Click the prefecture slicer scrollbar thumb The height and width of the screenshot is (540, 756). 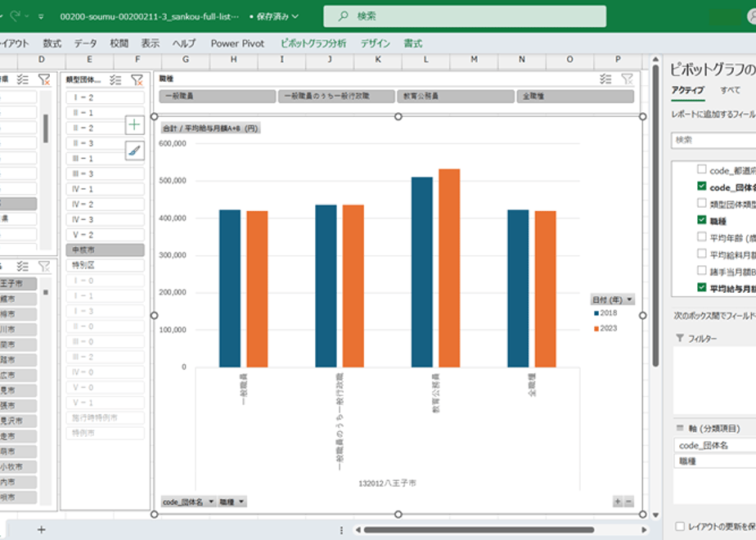45,128
